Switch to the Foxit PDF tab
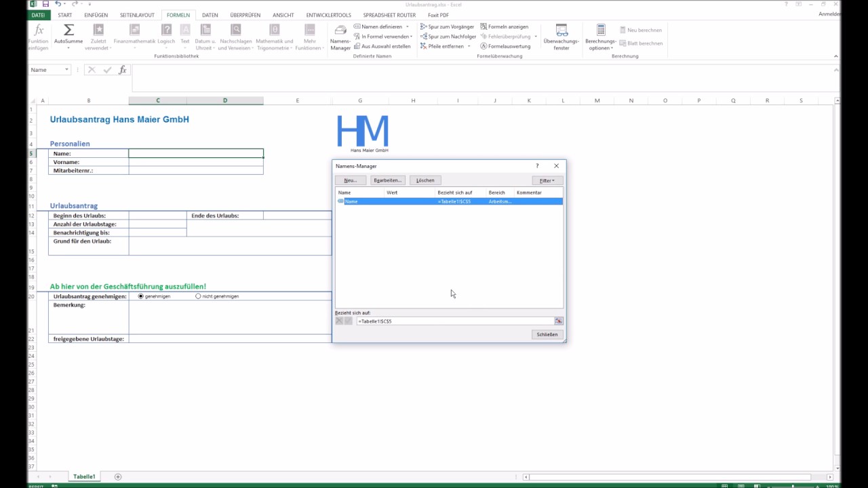Image resolution: width=868 pixels, height=488 pixels. tap(438, 15)
